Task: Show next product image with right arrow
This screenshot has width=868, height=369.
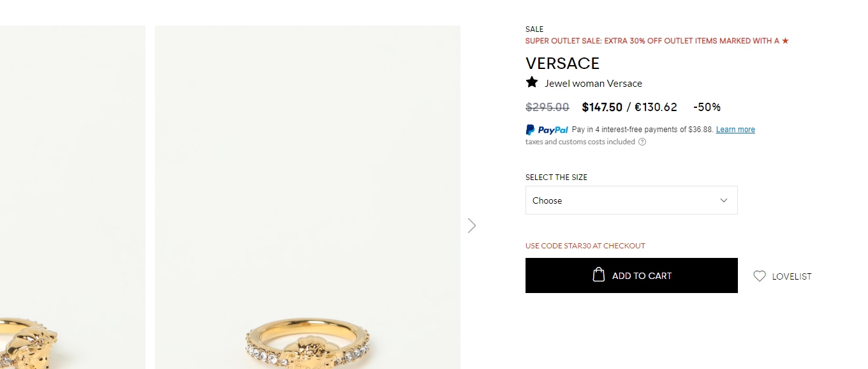Action: (x=472, y=225)
